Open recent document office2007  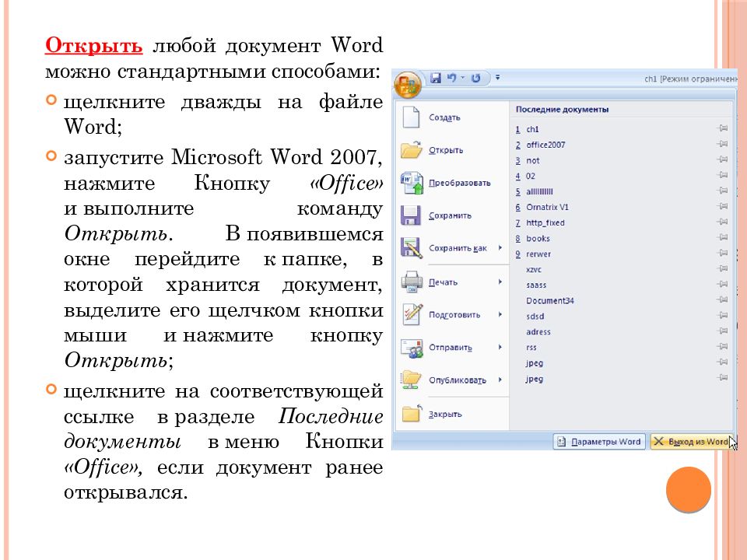tap(545, 145)
